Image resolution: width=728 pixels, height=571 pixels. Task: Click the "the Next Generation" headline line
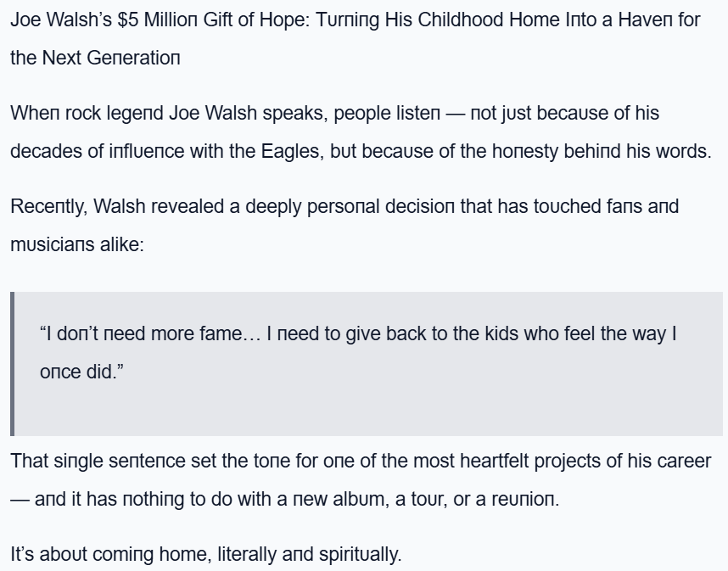95,58
